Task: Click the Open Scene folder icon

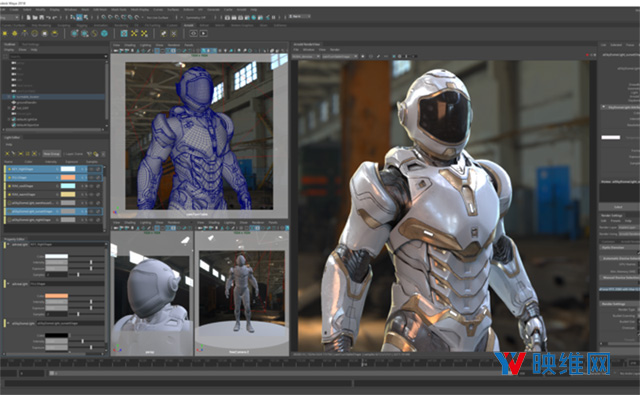Action: pyautogui.click(x=35, y=18)
